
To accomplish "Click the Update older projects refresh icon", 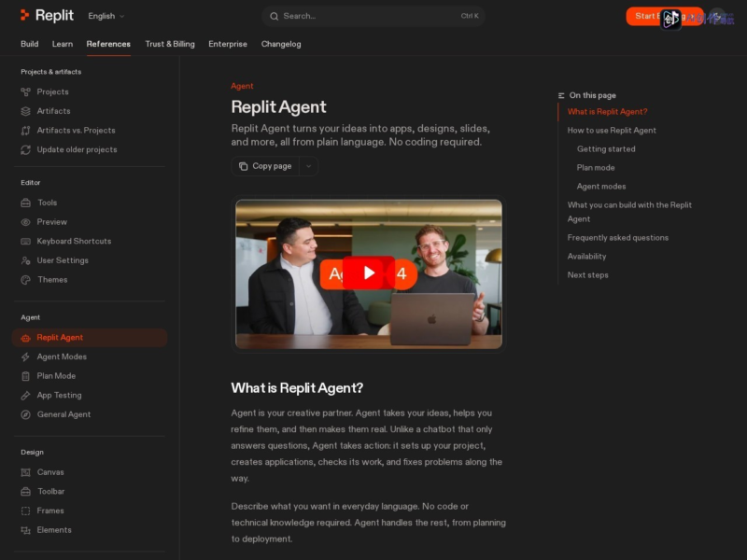I will coord(26,149).
